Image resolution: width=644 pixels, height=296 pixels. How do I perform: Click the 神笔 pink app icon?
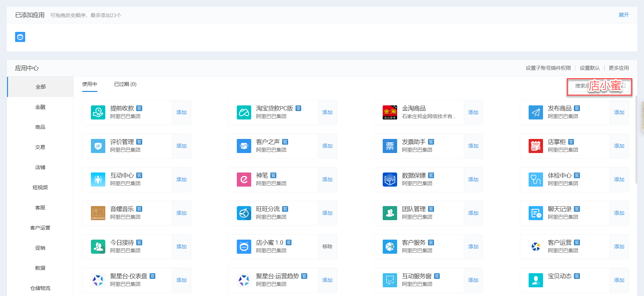point(244,180)
